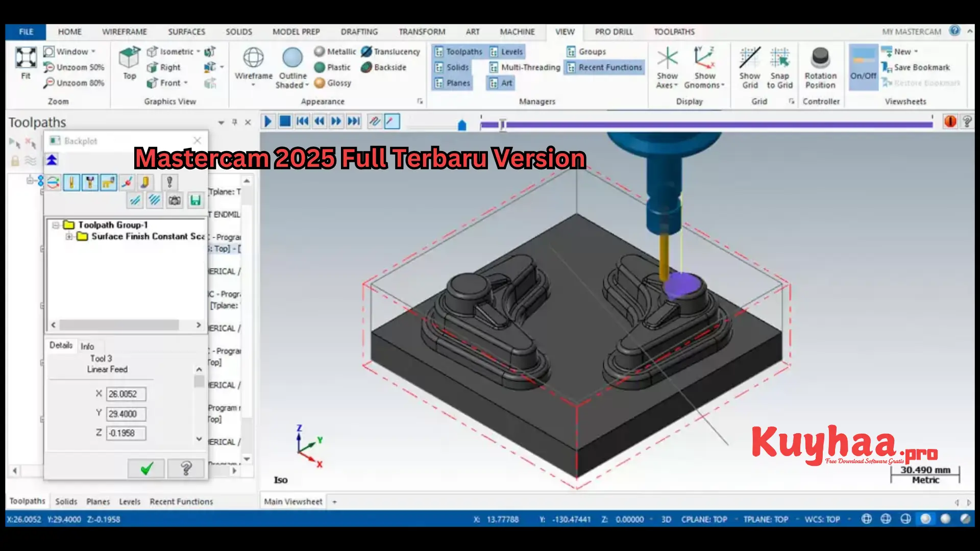Click the Show Grid icon
Image resolution: width=980 pixels, height=551 pixels.
749,58
